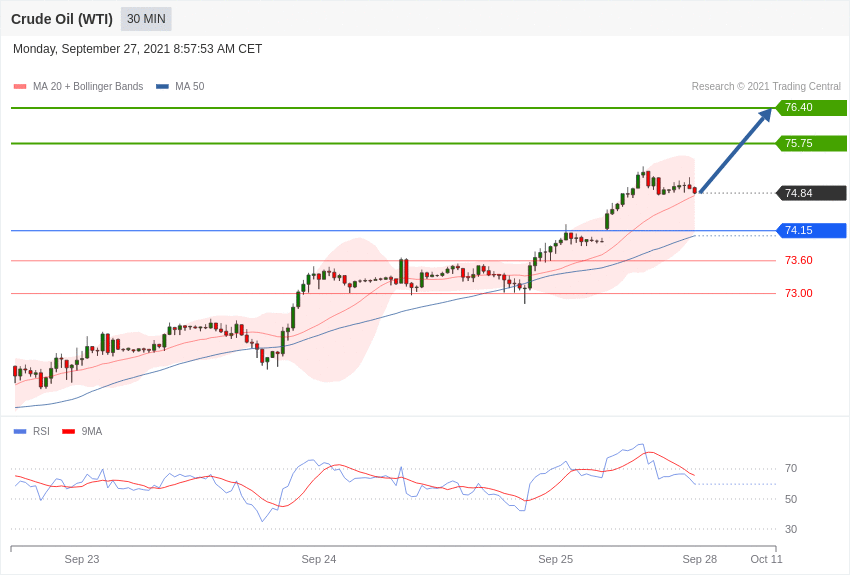Click the 9MA legend label
This screenshot has width=850, height=576.
click(92, 432)
